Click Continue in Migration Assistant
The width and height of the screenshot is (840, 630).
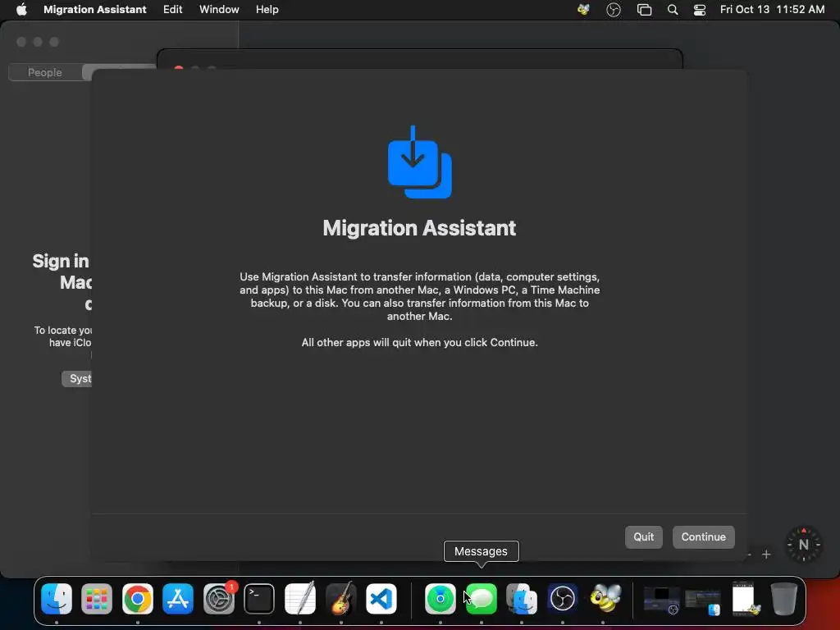pos(703,536)
